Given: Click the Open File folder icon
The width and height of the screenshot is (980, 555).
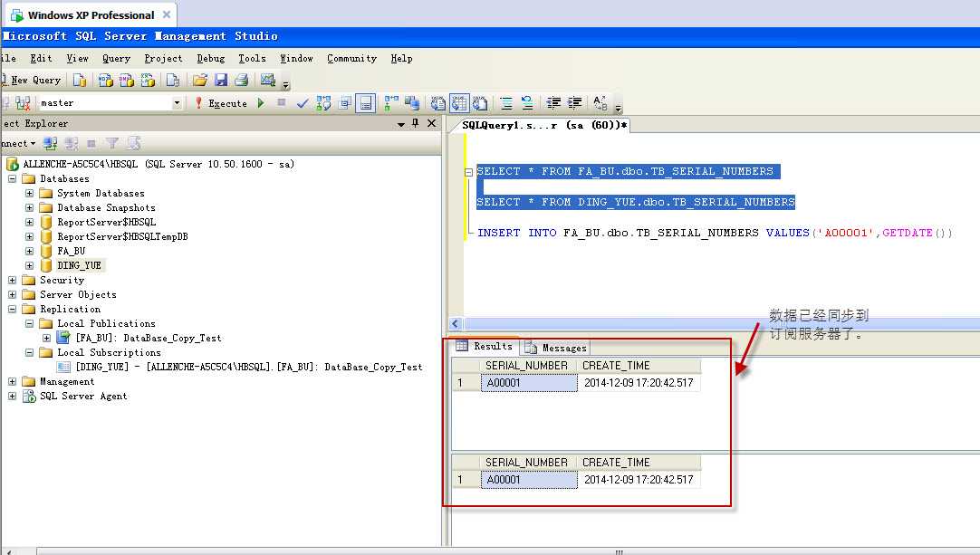Looking at the screenshot, I should click(x=200, y=80).
